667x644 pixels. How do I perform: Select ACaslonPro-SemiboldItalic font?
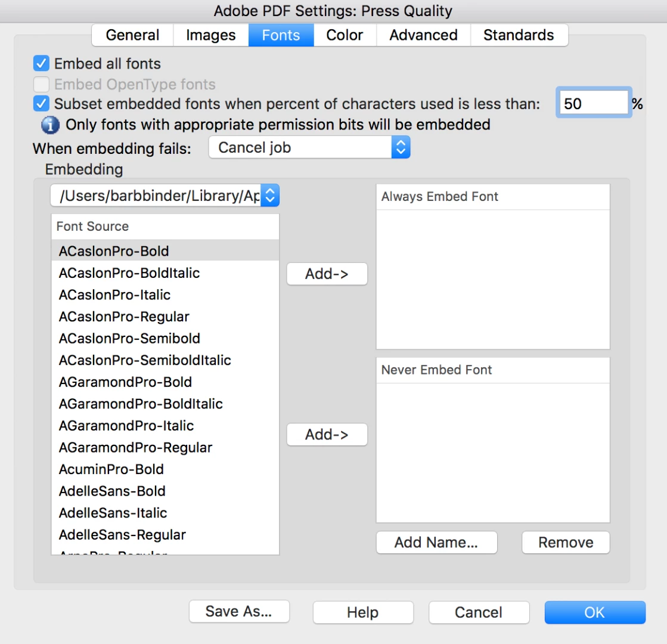click(165, 360)
